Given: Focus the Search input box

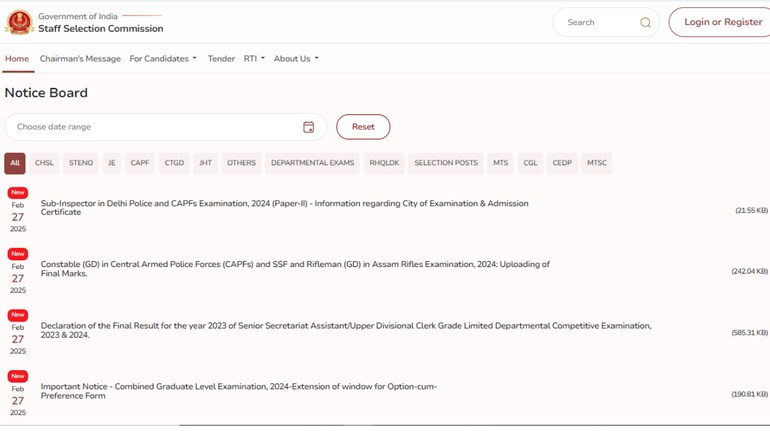Looking at the screenshot, I should tap(598, 22).
